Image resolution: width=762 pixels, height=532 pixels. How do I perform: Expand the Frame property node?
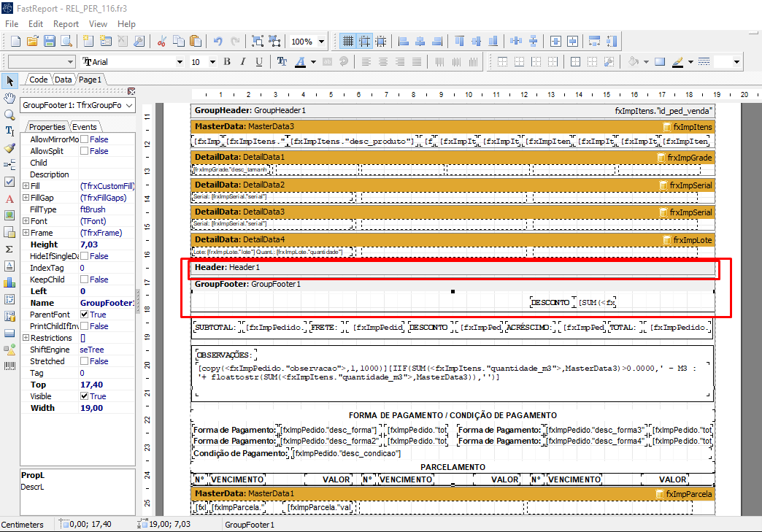pos(26,233)
